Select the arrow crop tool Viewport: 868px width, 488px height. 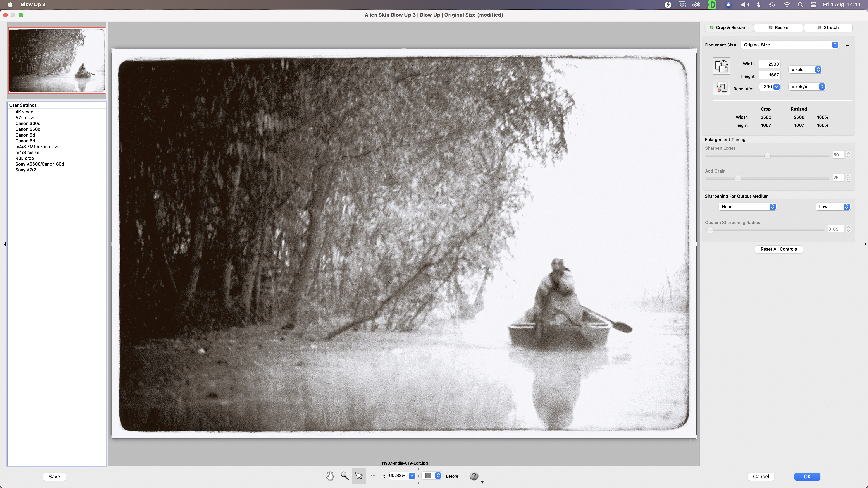[358, 476]
